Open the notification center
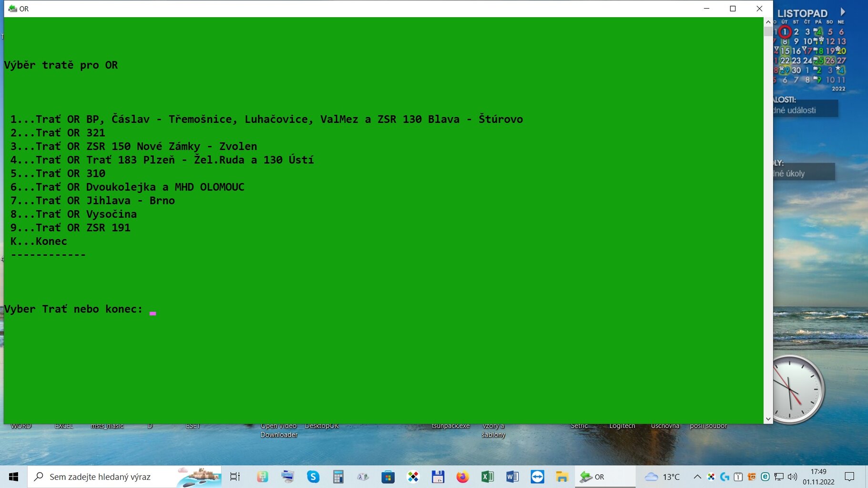 849,477
